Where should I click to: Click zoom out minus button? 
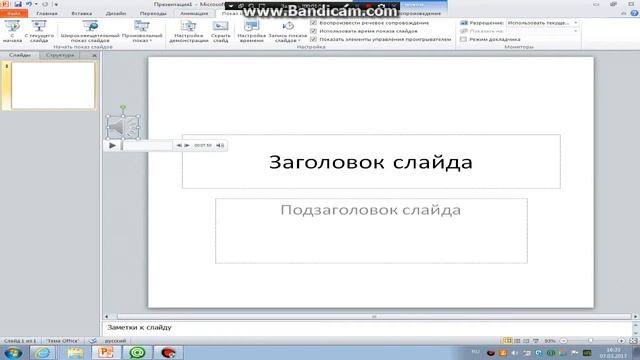(x=563, y=340)
